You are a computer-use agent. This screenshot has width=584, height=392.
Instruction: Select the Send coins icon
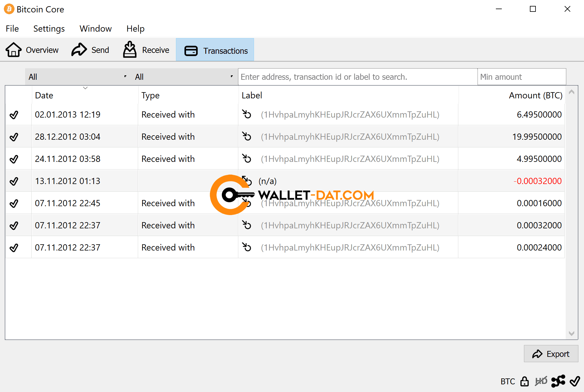[78, 50]
